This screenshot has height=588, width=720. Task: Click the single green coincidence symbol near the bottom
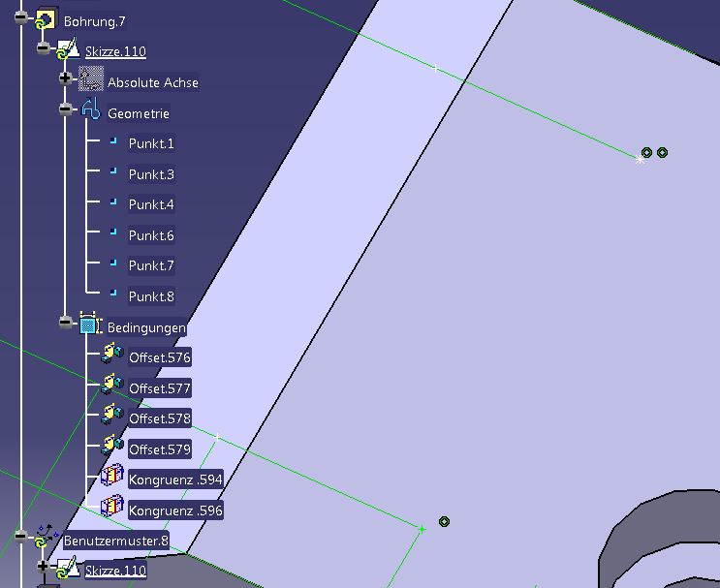click(x=444, y=521)
